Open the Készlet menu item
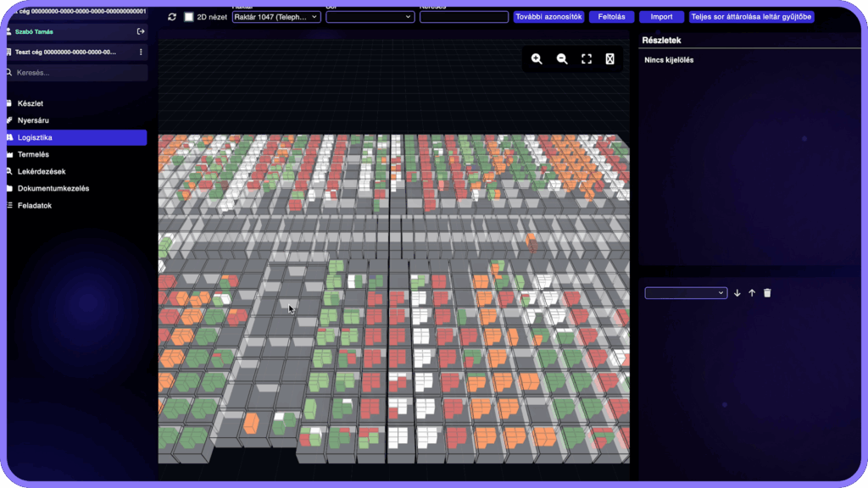 click(31, 103)
